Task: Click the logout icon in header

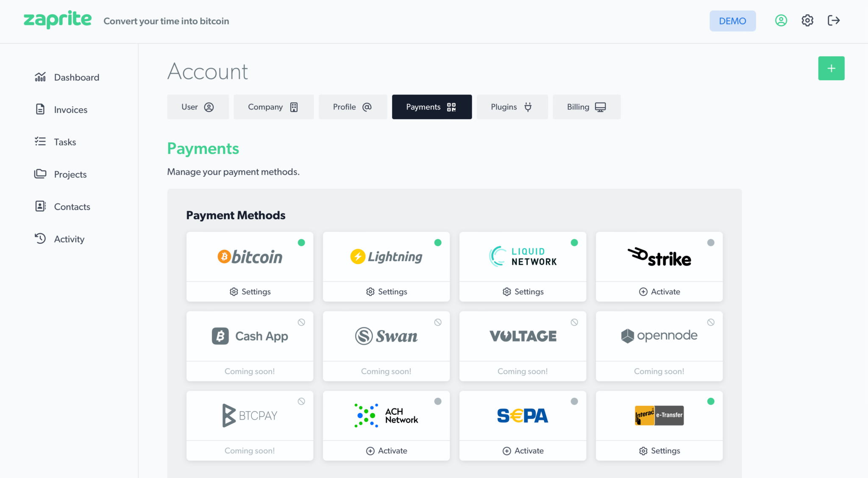Action: pyautogui.click(x=833, y=20)
